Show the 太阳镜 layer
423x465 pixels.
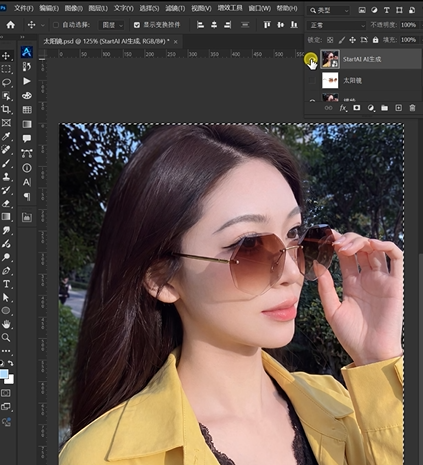[312, 80]
